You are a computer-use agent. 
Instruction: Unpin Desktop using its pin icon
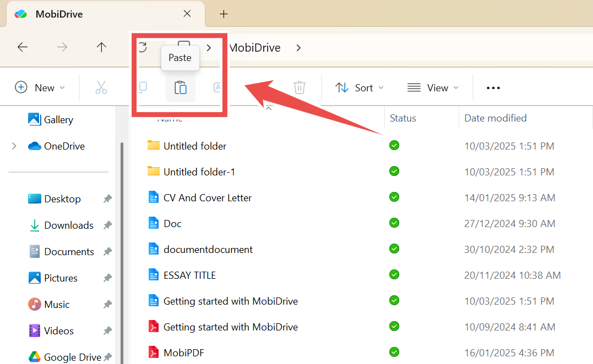107,199
